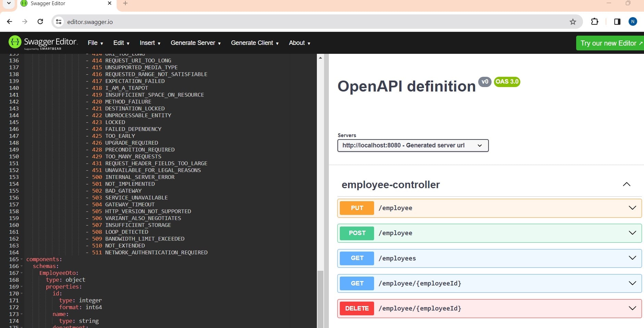
Task: Click the editor scrollbar up arrow
Action: click(x=320, y=58)
